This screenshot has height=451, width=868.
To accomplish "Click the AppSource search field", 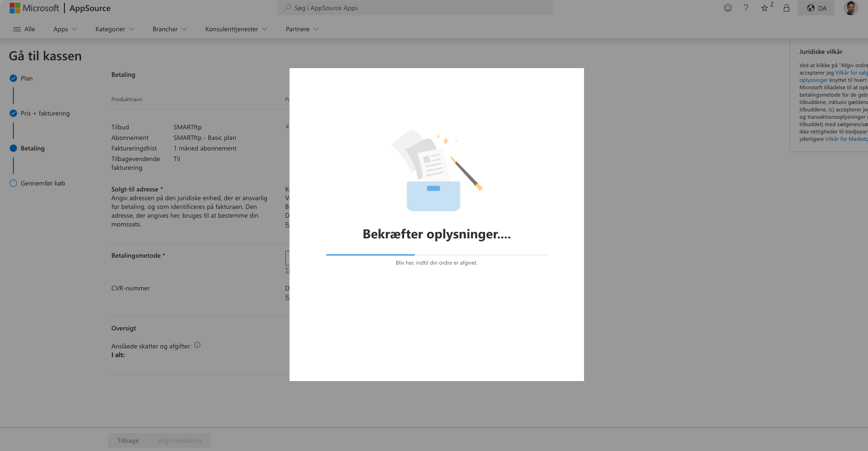I will pos(415,8).
